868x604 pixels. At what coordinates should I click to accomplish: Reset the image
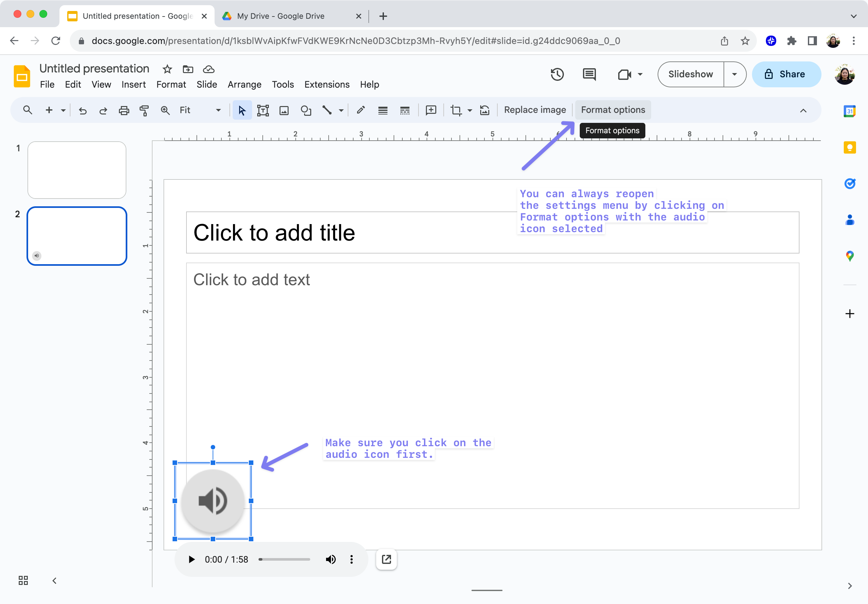point(485,110)
